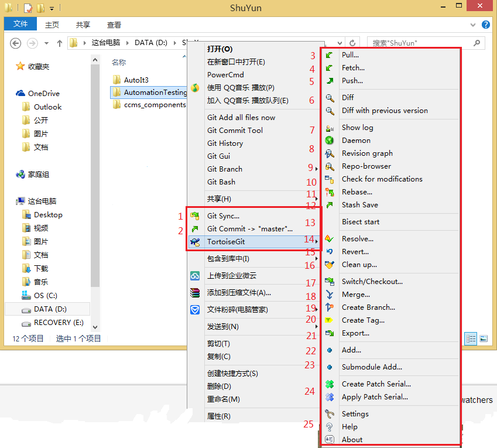Click the Revision graph icon
The image size is (497, 448).
(x=330, y=153)
